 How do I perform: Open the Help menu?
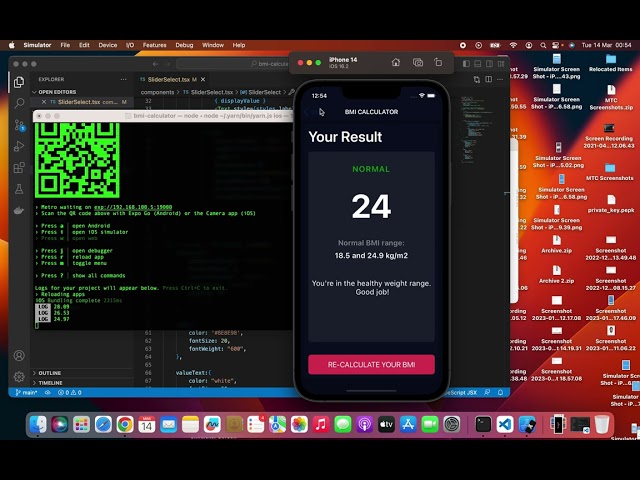coord(239,45)
